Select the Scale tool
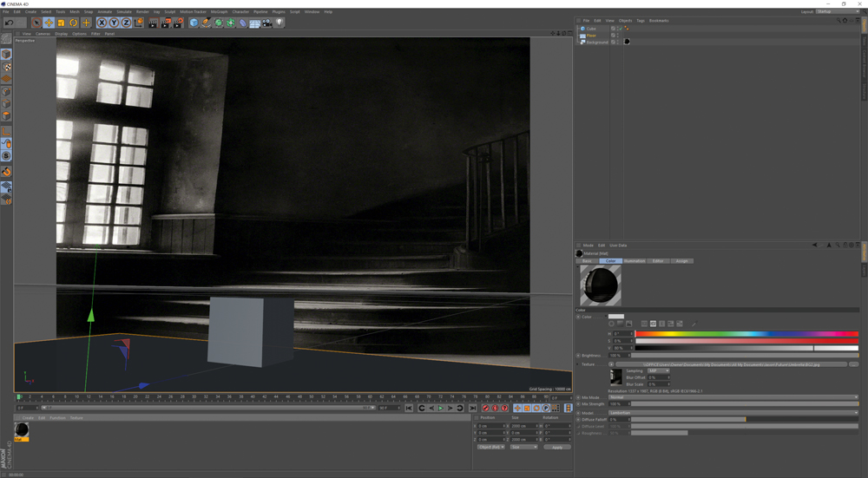The image size is (868, 478). click(61, 23)
